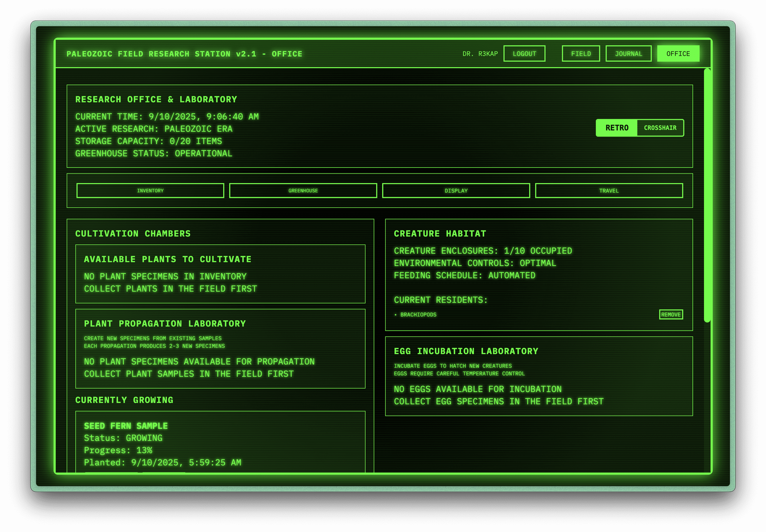Click the DR. R3KAP username label
This screenshot has width=766, height=532.
(480, 54)
